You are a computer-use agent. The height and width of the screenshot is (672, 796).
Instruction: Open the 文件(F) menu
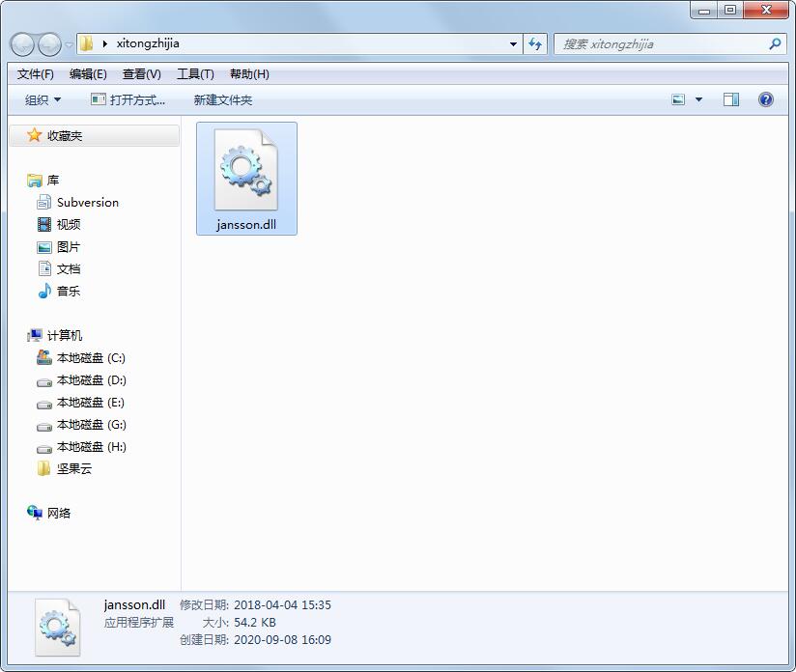(36, 74)
